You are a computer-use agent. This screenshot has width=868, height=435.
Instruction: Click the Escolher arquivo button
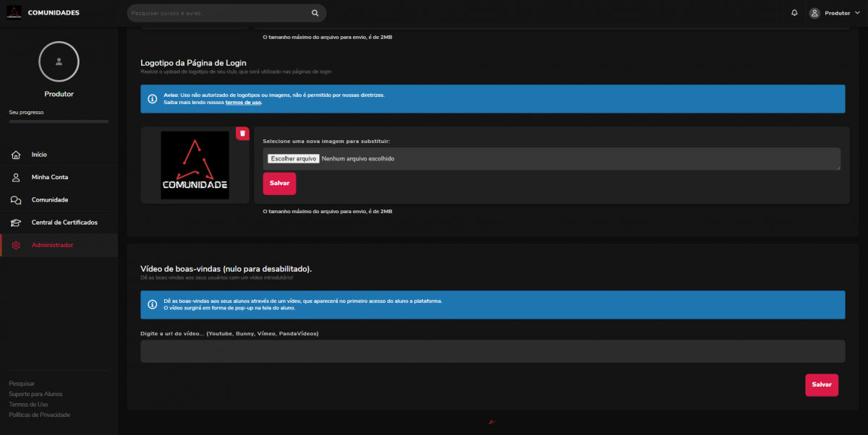tap(293, 158)
